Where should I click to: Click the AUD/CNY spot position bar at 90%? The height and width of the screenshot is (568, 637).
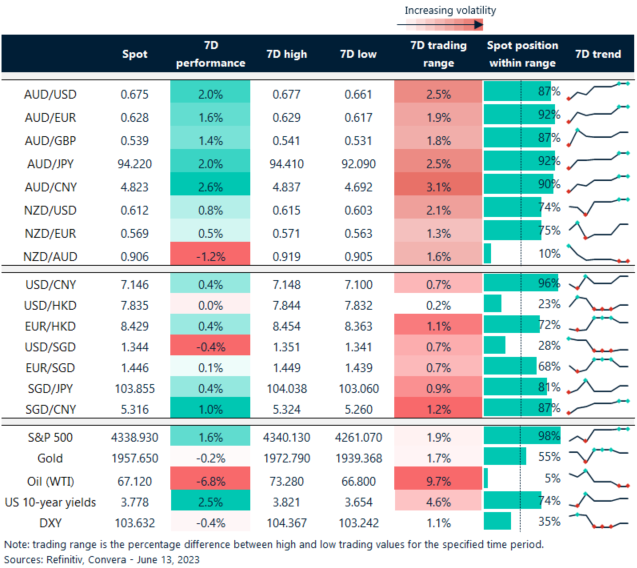(520, 184)
